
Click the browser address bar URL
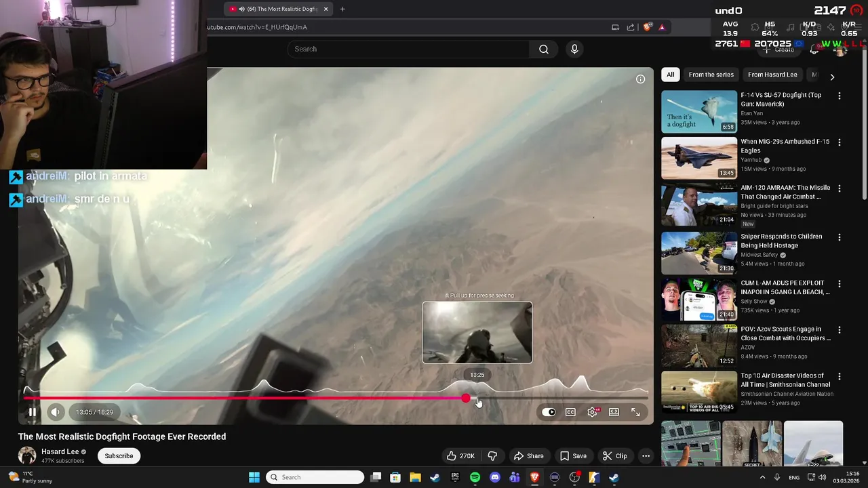tap(258, 27)
